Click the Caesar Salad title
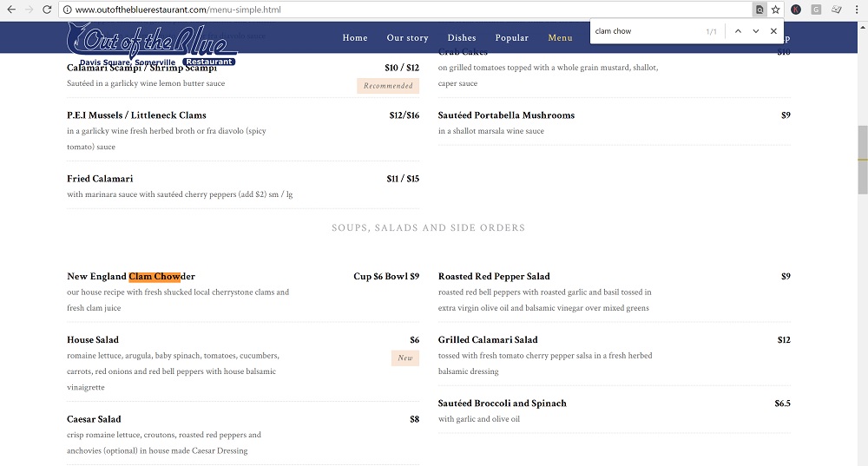Screen dimensions: 868x466 (x=94, y=419)
